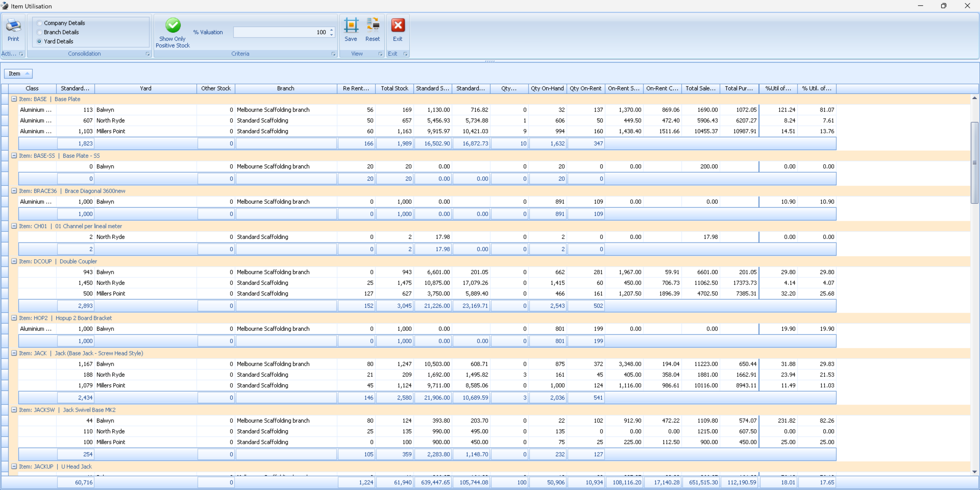Select Yard Details radio button
Screen dimensions: 980x490
(x=39, y=41)
